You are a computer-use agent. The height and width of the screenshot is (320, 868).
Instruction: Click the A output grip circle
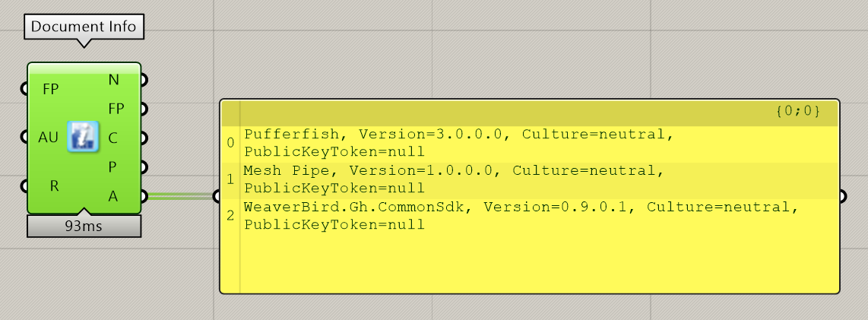point(144,196)
